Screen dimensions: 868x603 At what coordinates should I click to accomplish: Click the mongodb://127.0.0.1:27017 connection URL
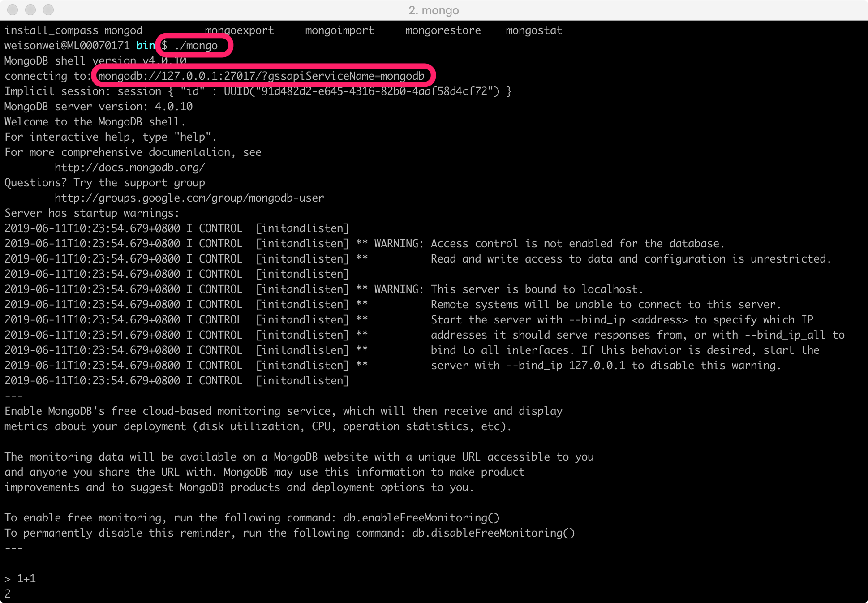262,76
